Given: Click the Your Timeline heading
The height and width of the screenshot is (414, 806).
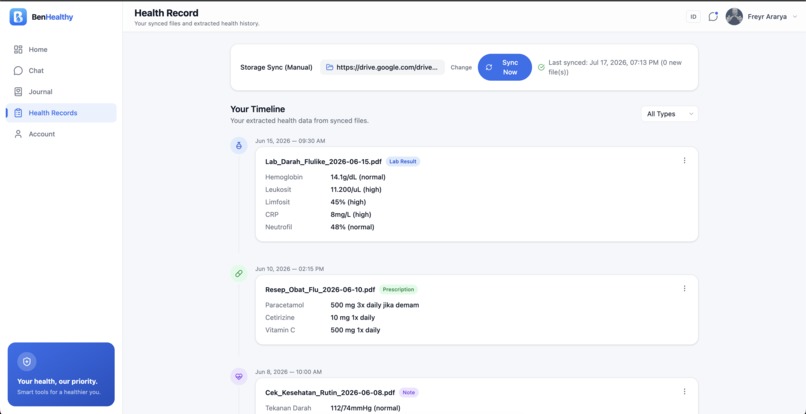Looking at the screenshot, I should pyautogui.click(x=258, y=109).
